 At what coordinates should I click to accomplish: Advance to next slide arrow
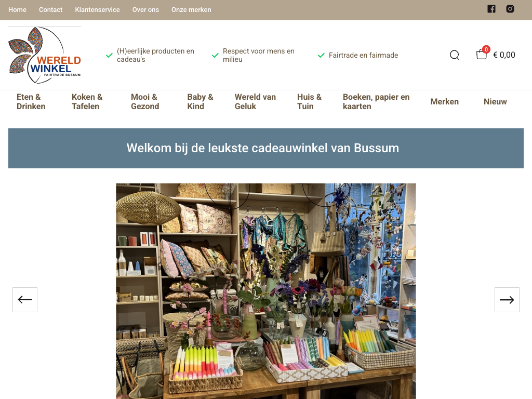tap(507, 300)
